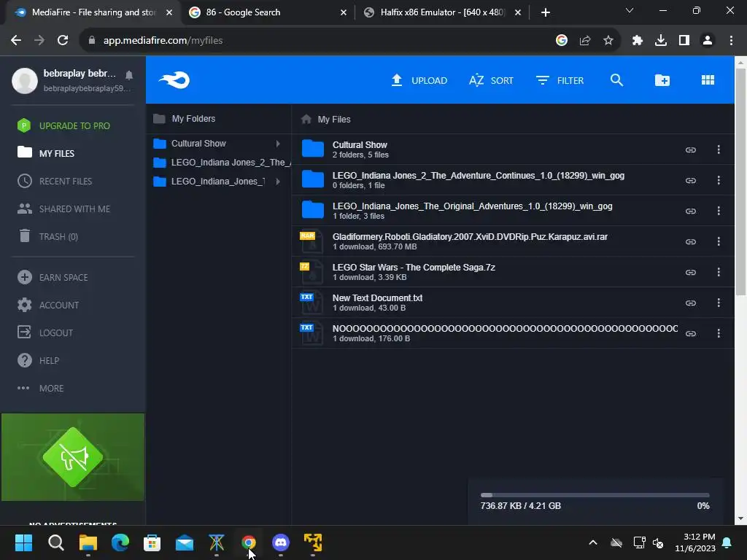Open options menu for LEGO Star Wars 7z
This screenshot has width=747, height=560.
point(719,273)
